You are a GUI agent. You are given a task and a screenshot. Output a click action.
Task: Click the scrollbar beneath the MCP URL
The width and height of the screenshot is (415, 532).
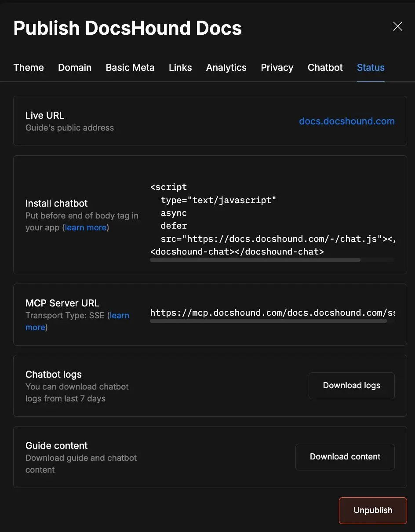point(268,321)
